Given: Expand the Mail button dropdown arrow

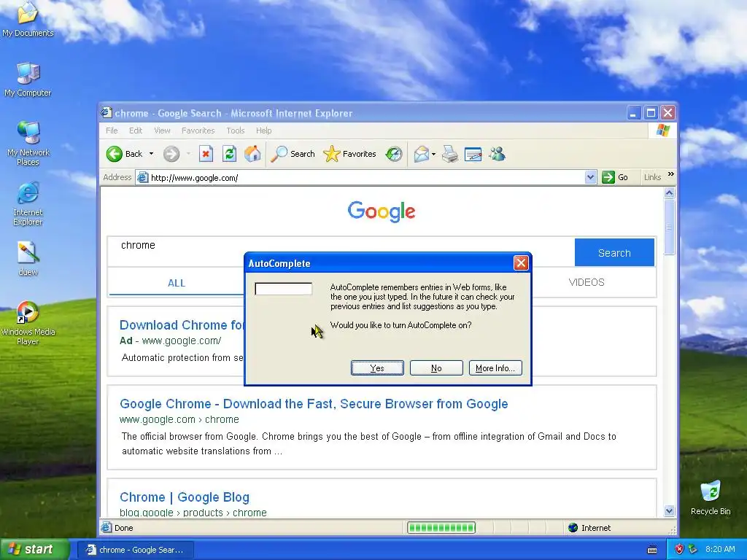Looking at the screenshot, I should [433, 154].
